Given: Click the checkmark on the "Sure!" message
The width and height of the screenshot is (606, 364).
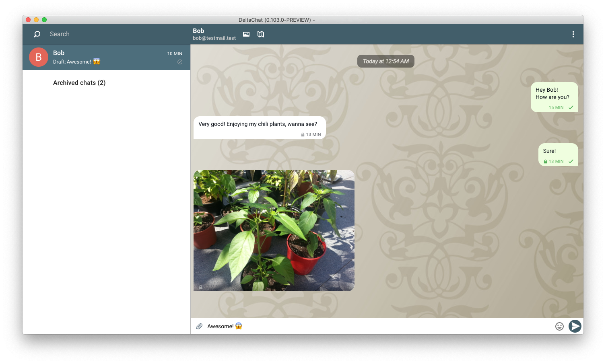Looking at the screenshot, I should pos(571,161).
